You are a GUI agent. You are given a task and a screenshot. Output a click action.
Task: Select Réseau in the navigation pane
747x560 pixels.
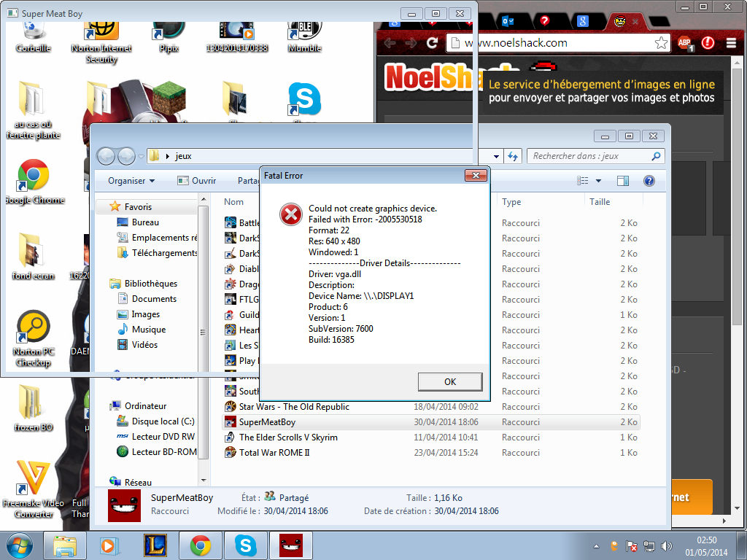pos(131,482)
